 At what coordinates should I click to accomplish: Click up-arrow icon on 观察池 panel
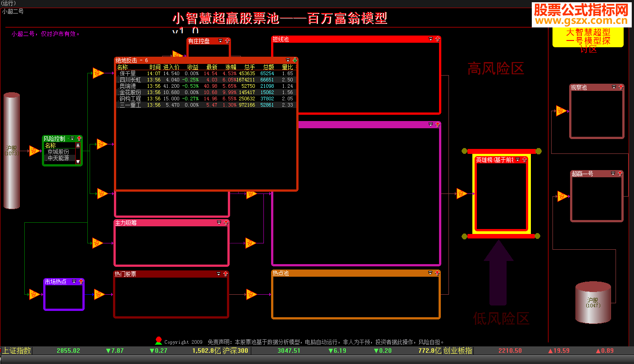pyautogui.click(x=620, y=87)
